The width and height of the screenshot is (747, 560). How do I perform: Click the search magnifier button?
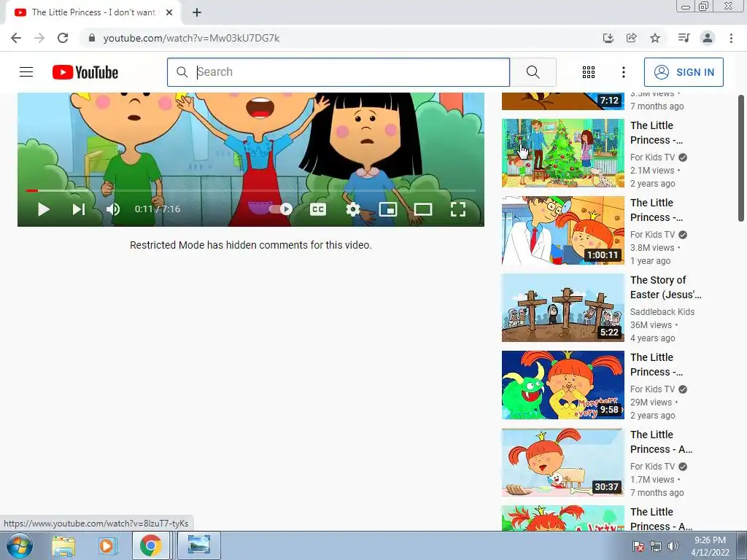[x=533, y=72]
